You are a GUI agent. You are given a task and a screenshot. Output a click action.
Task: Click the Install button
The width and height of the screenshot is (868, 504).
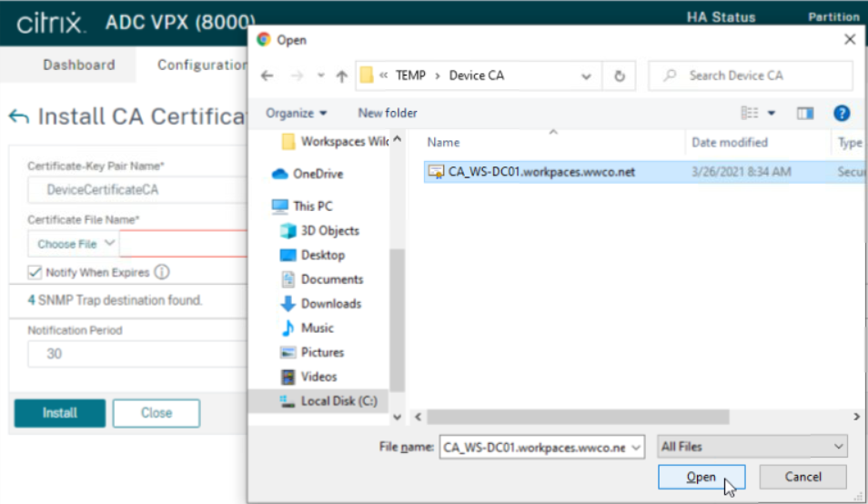(60, 413)
